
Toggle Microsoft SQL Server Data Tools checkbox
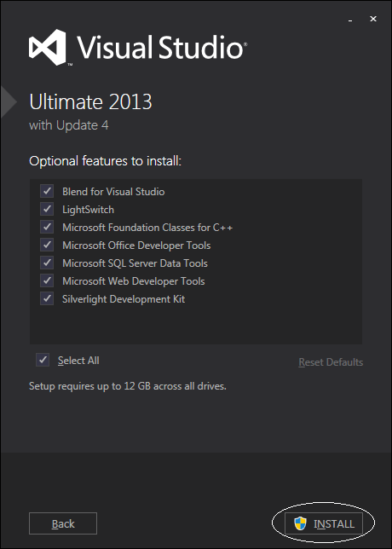47,263
